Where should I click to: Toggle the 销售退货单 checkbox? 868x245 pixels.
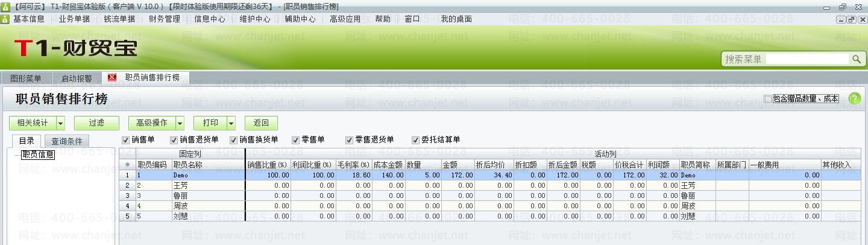pyautogui.click(x=174, y=140)
